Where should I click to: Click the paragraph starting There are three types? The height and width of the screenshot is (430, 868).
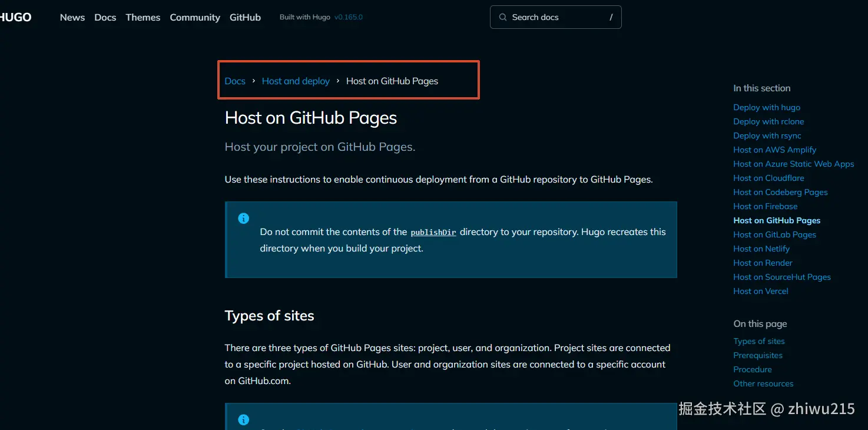(448, 364)
